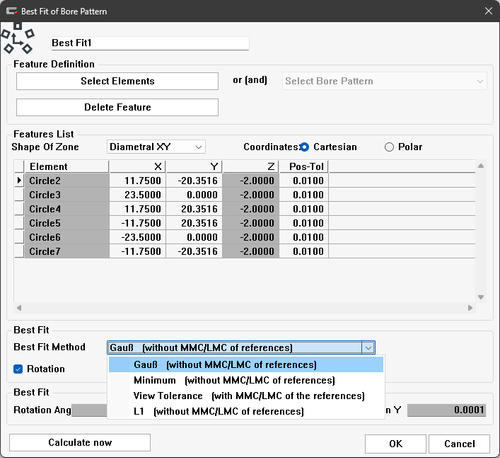The width and height of the screenshot is (500, 458).
Task: Click the Select Elements button
Action: click(117, 81)
